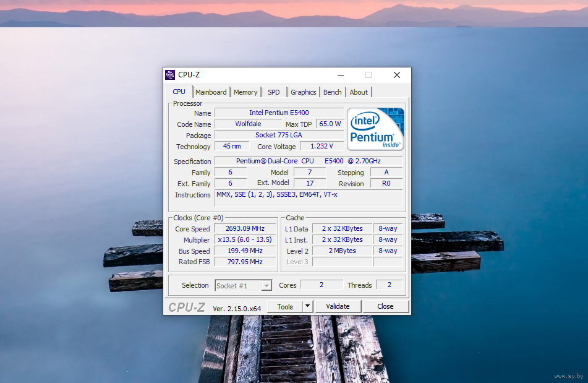Open the Memory tab
Image resolution: width=588 pixels, height=383 pixels.
[x=245, y=92]
